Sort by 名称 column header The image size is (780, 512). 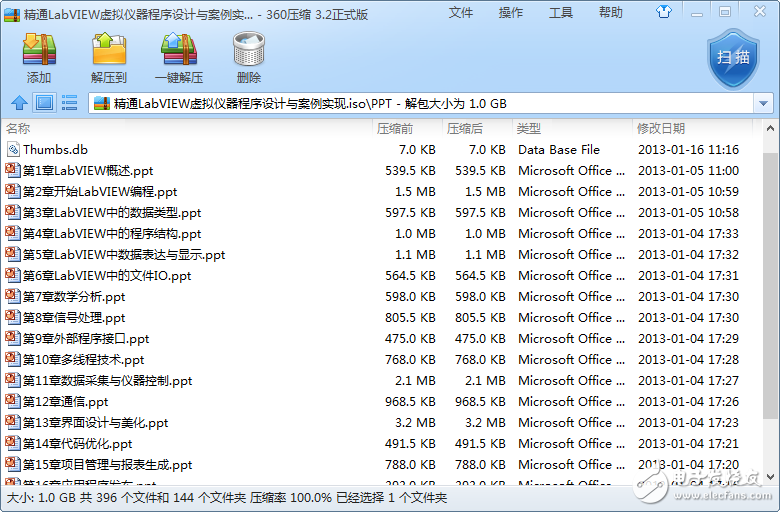pyautogui.click(x=187, y=128)
